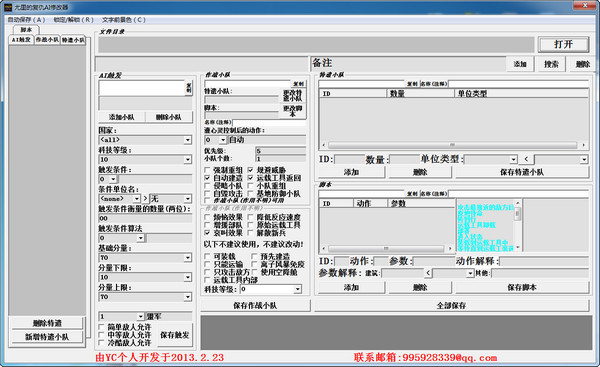Click 删除小队 in the AI触发 section

click(168, 117)
